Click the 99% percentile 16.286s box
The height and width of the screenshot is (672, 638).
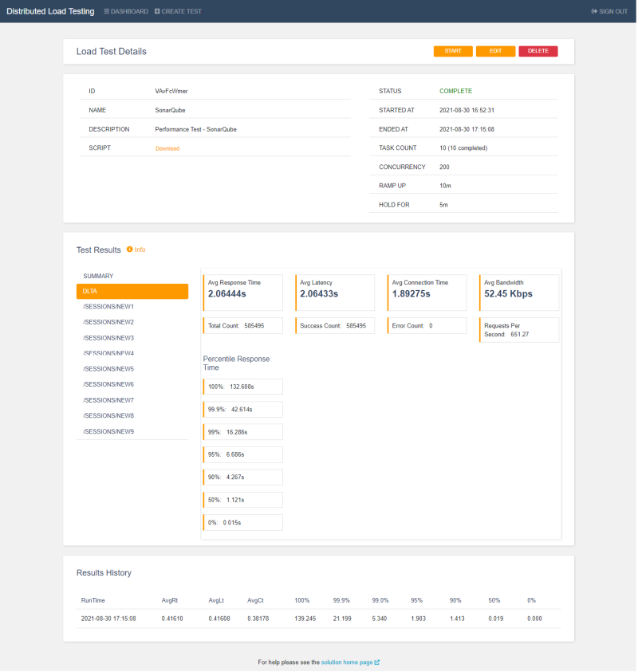(242, 432)
